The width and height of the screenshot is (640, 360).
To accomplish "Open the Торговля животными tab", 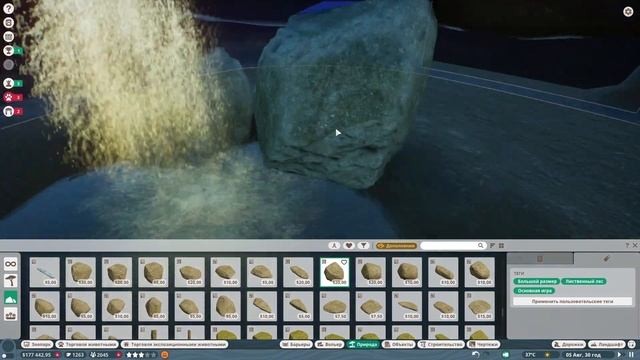I will [x=87, y=344].
